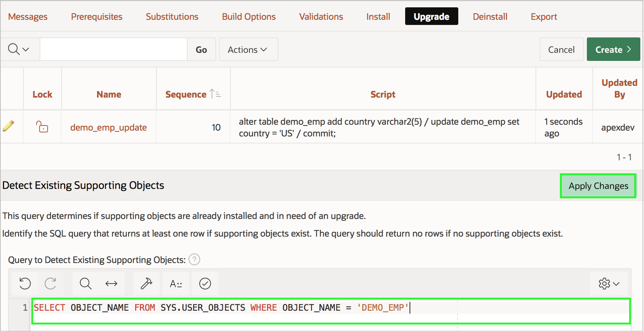Select the Build Options tab
This screenshot has width=644, height=332.
[x=249, y=17]
